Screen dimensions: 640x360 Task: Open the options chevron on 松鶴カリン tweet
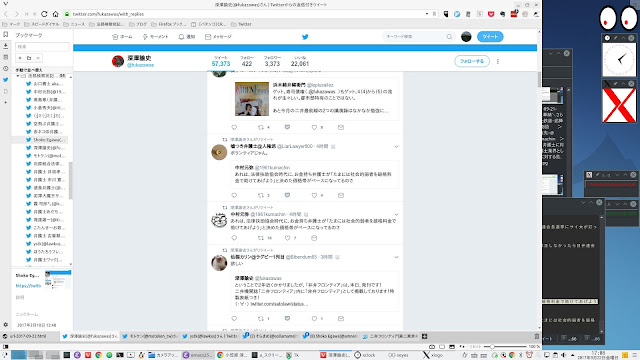point(396,257)
